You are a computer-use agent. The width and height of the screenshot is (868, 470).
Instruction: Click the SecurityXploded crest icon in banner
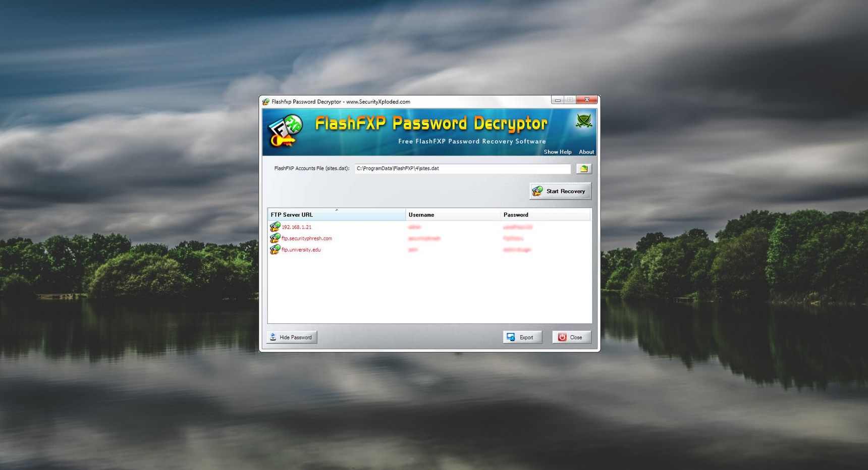tap(584, 121)
